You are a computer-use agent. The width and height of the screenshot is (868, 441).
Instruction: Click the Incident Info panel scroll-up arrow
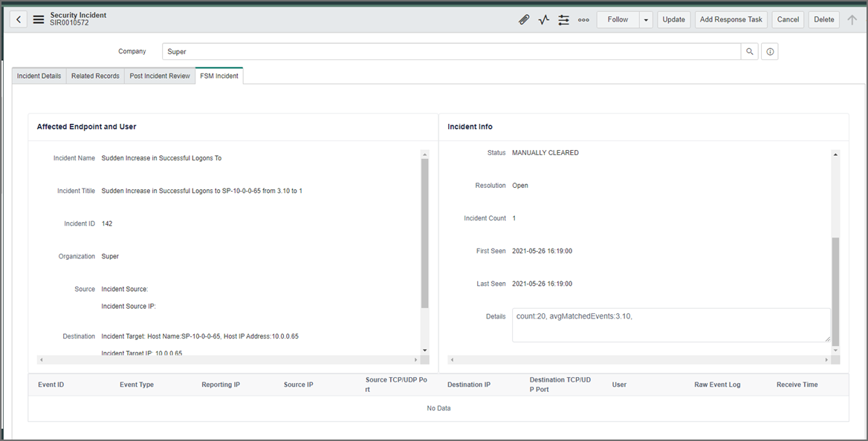tap(835, 154)
